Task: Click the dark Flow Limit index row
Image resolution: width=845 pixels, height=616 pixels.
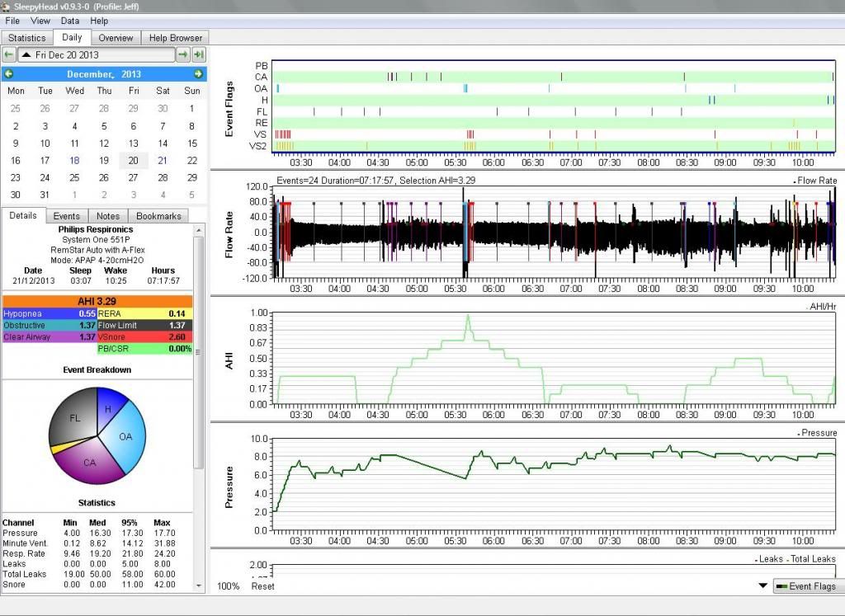Action: (x=144, y=325)
